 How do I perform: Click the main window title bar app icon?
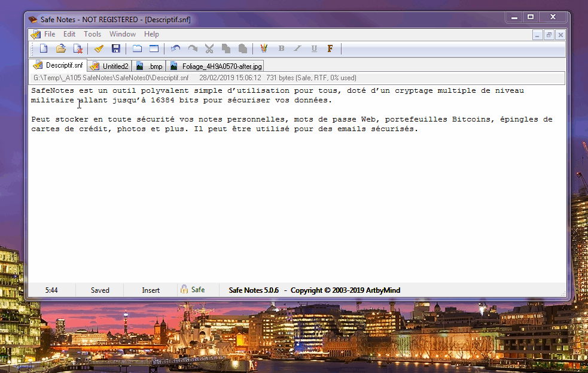[33, 20]
